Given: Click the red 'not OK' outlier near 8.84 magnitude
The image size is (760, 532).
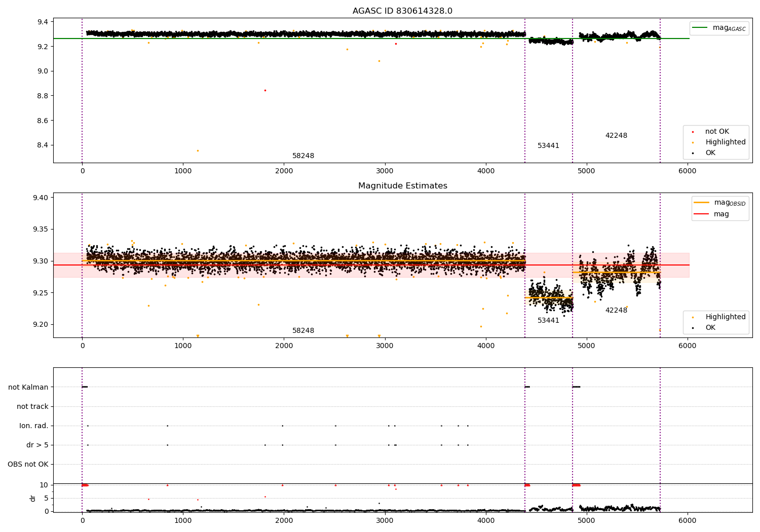Looking at the screenshot, I should pyautogui.click(x=265, y=91).
